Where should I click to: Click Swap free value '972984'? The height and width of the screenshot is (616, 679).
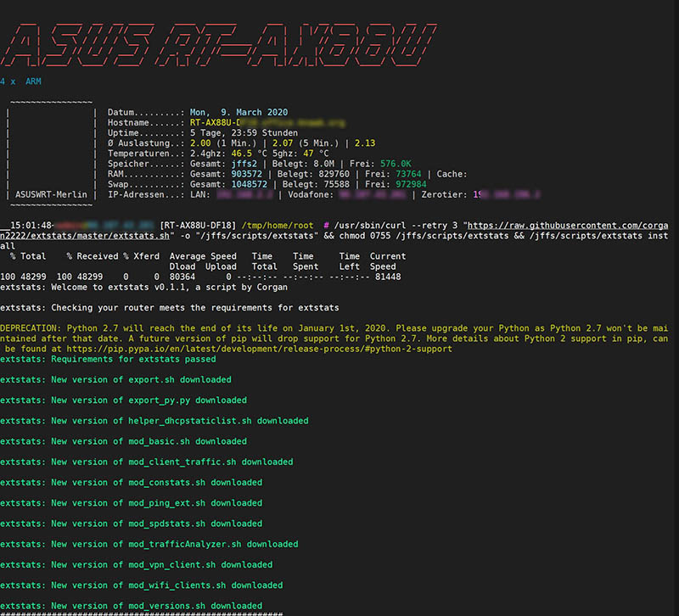point(411,184)
